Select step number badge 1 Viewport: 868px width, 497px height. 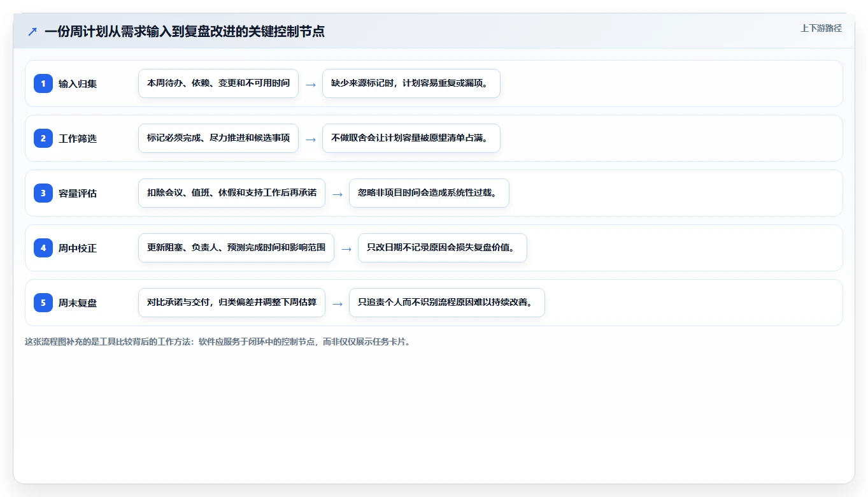tap(43, 83)
